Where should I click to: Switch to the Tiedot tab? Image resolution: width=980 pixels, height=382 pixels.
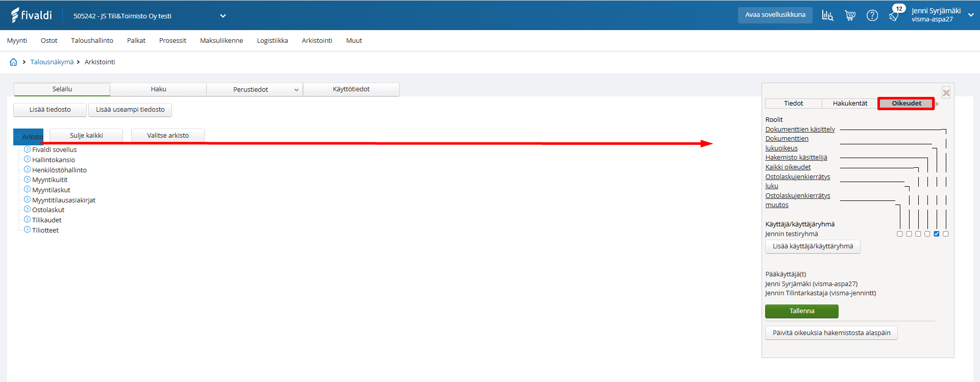click(794, 104)
